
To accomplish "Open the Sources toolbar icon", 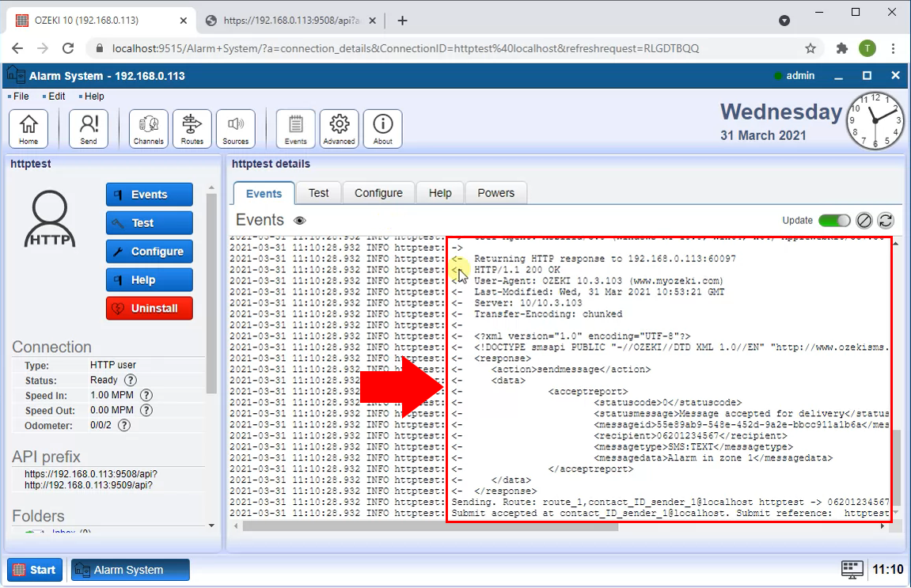I will (235, 128).
